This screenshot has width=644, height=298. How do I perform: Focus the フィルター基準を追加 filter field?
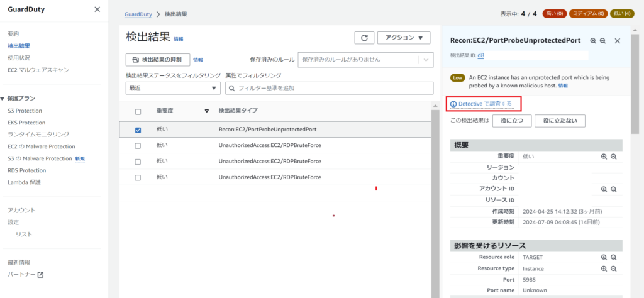coord(330,88)
